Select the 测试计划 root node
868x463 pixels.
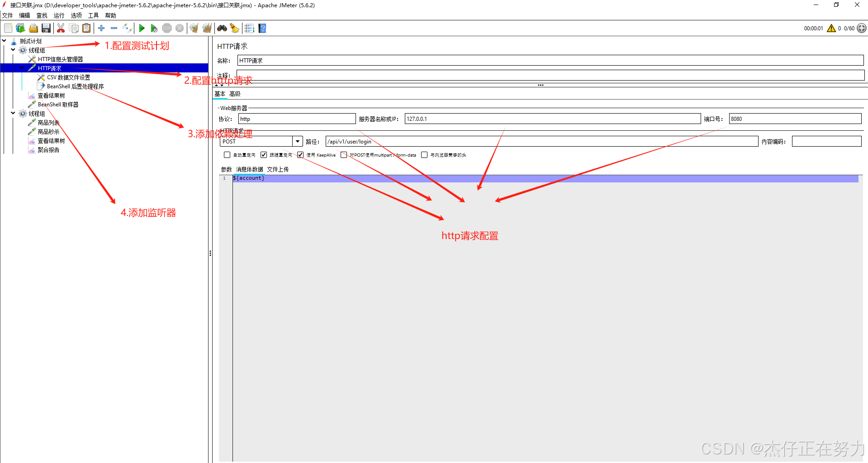pos(30,41)
